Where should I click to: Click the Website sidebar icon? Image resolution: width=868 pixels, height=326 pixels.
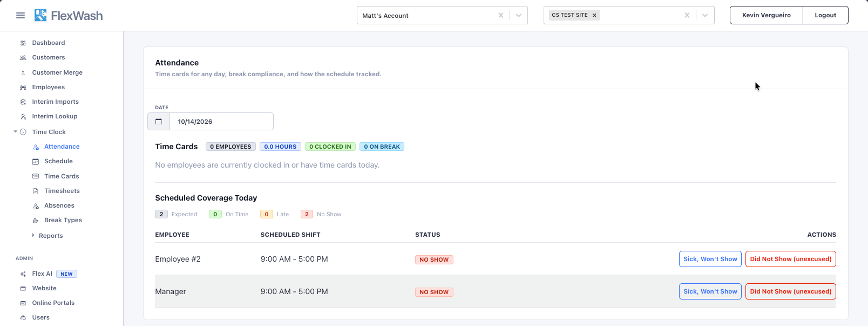pyautogui.click(x=23, y=289)
